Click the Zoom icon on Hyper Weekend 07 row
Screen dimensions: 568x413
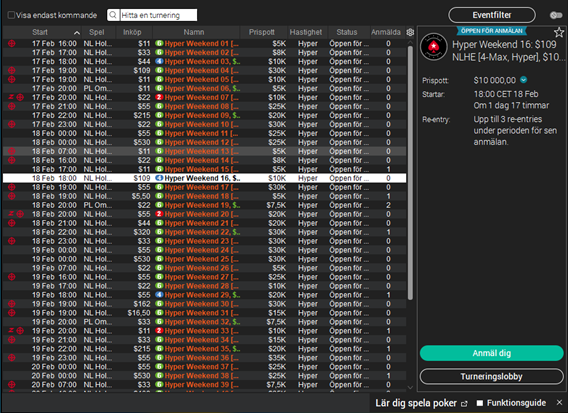pos(11,97)
